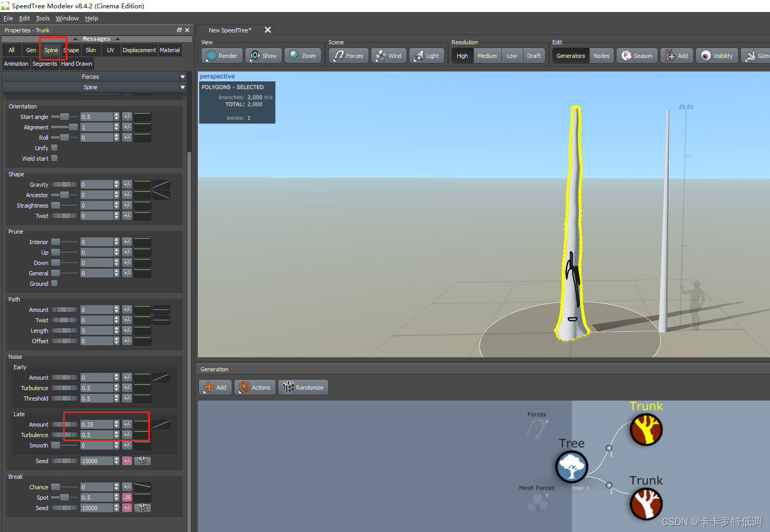Click the Render globe icon
The height and width of the screenshot is (532, 770).
[211, 56]
